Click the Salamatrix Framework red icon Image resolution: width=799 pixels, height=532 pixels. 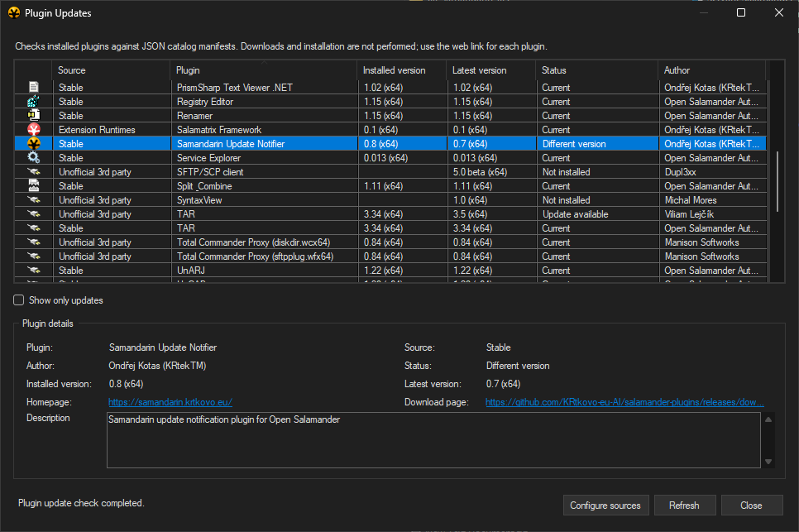(x=34, y=129)
